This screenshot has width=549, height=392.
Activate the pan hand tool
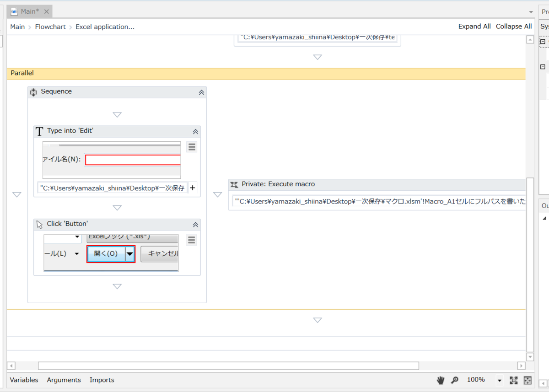(x=441, y=380)
